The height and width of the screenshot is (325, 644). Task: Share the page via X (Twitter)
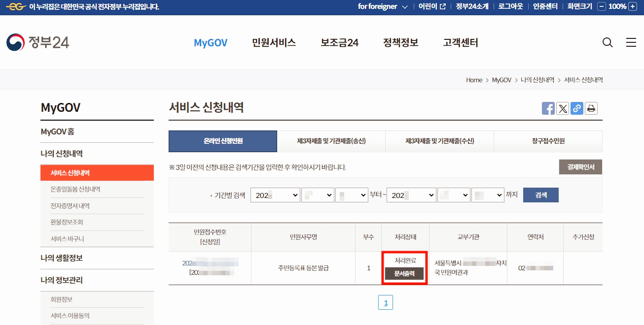(562, 108)
